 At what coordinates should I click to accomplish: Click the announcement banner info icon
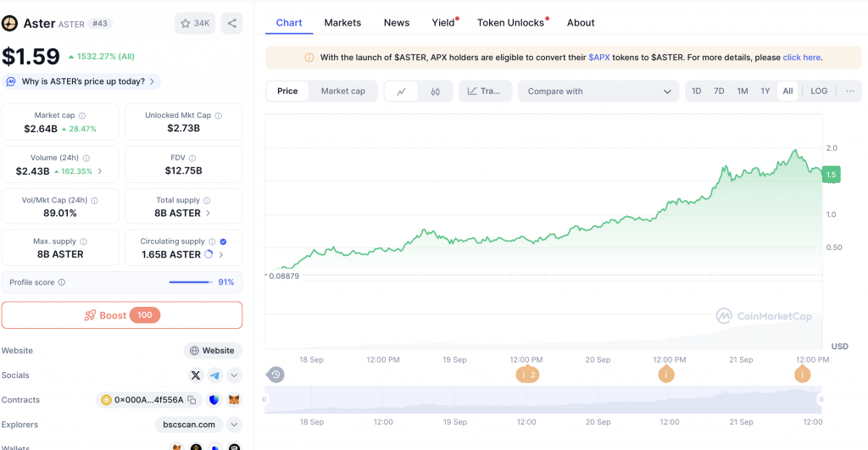(309, 58)
